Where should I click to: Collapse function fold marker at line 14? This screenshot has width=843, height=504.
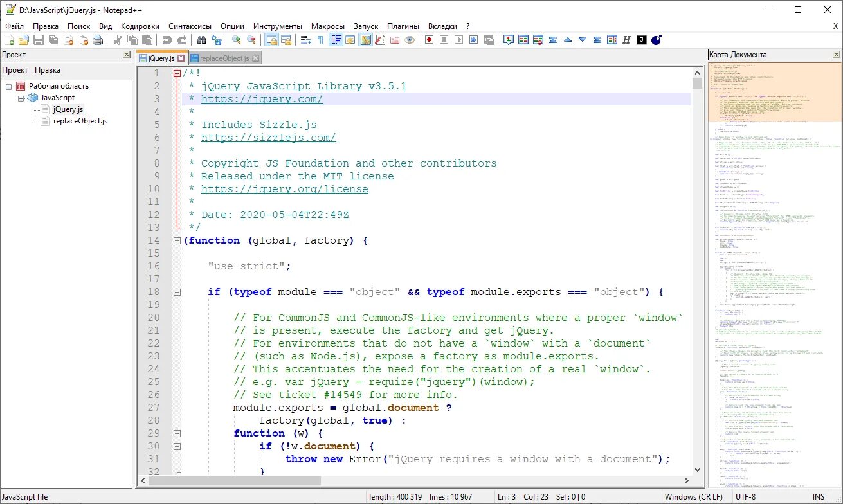177,240
